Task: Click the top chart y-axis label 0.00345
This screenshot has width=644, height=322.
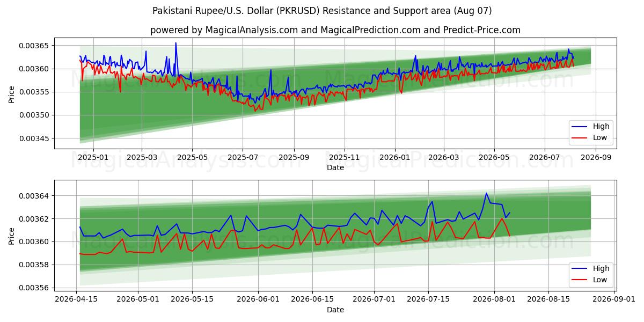Action: (34, 138)
